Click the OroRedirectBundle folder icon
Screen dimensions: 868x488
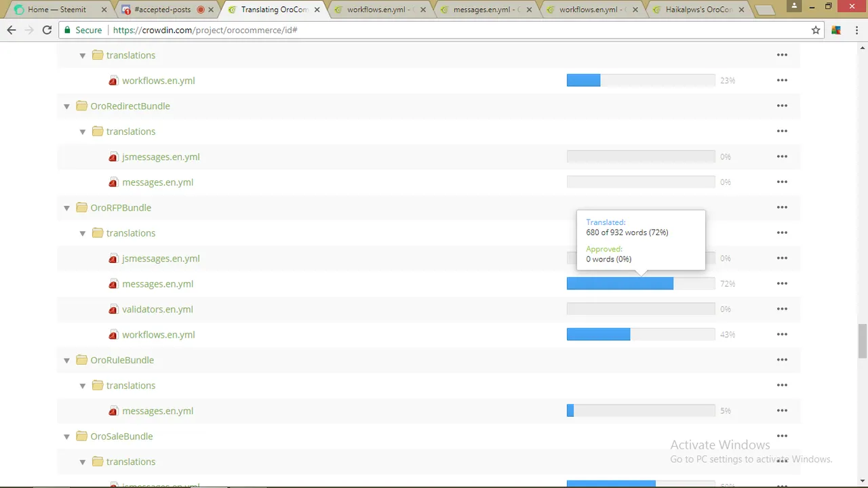[x=81, y=106]
